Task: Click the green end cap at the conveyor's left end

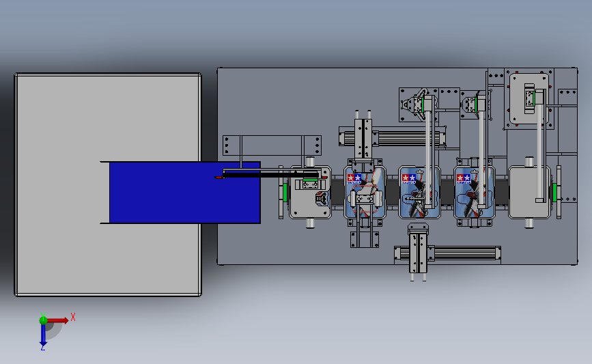Action: pyautogui.click(x=285, y=192)
